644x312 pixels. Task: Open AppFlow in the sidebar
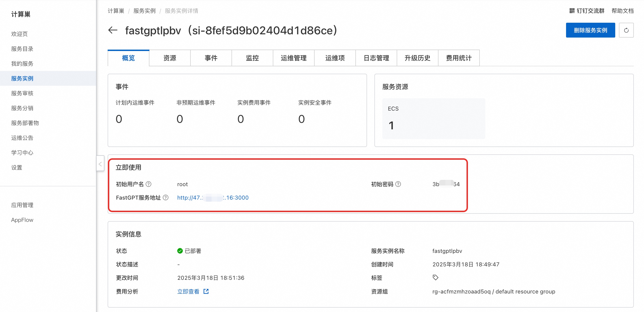click(22, 220)
